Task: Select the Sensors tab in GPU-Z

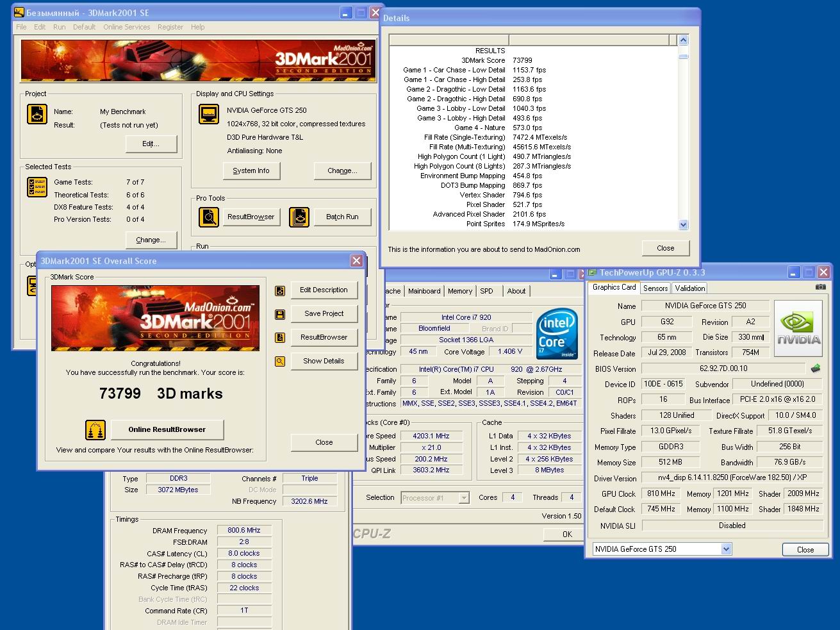Action: click(655, 288)
